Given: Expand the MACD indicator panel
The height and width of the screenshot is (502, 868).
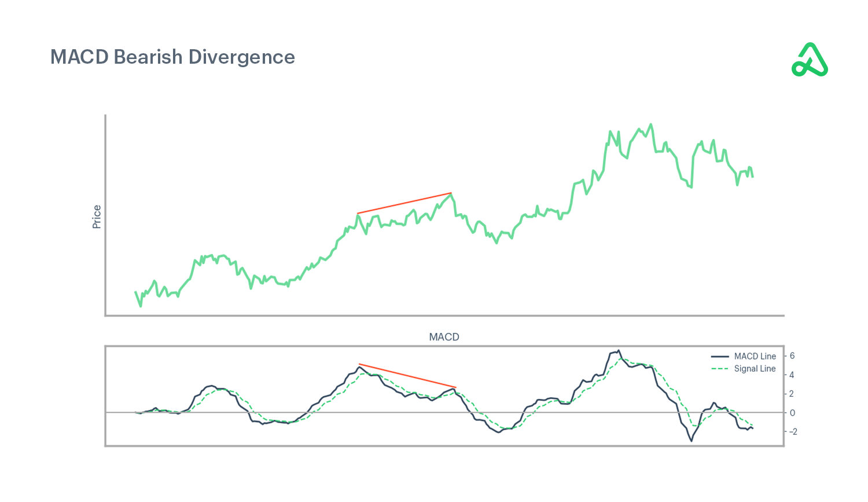Looking at the screenshot, I should click(x=443, y=336).
